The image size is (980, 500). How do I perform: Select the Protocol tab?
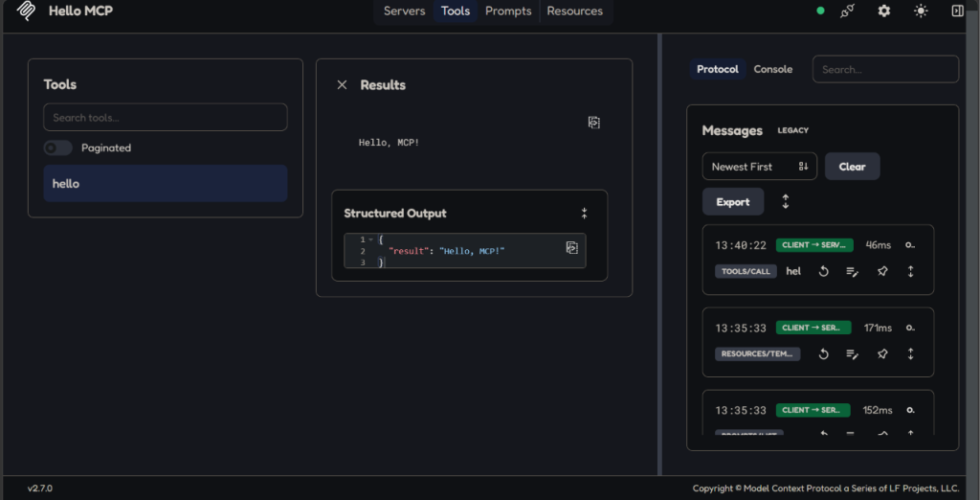[x=718, y=69]
